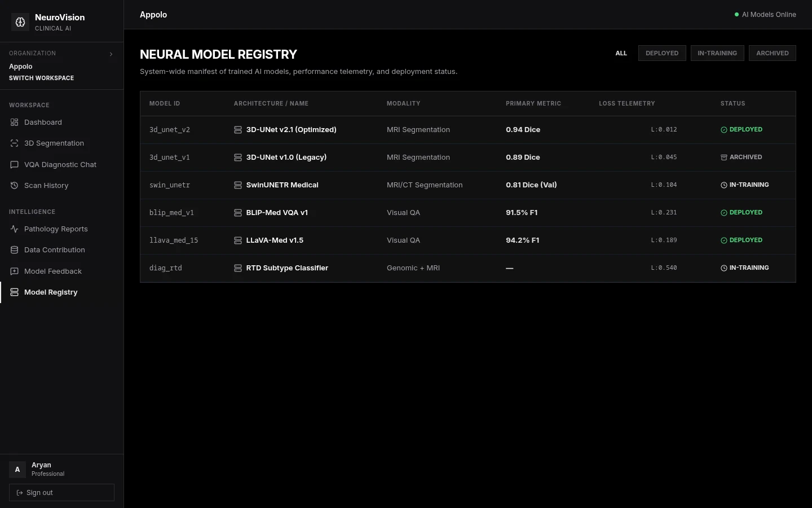Filter registry by ARCHIVED models
This screenshot has width=812, height=508.
click(x=773, y=53)
